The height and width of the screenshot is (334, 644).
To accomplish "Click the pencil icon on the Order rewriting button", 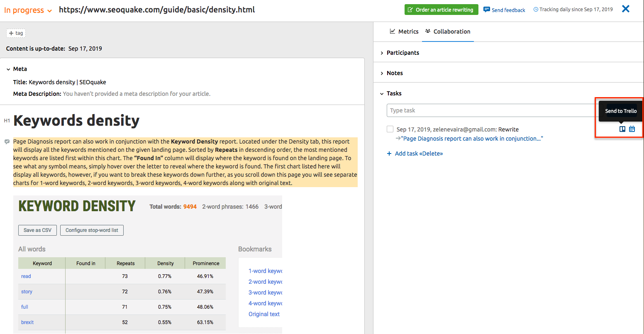I will pyautogui.click(x=410, y=10).
